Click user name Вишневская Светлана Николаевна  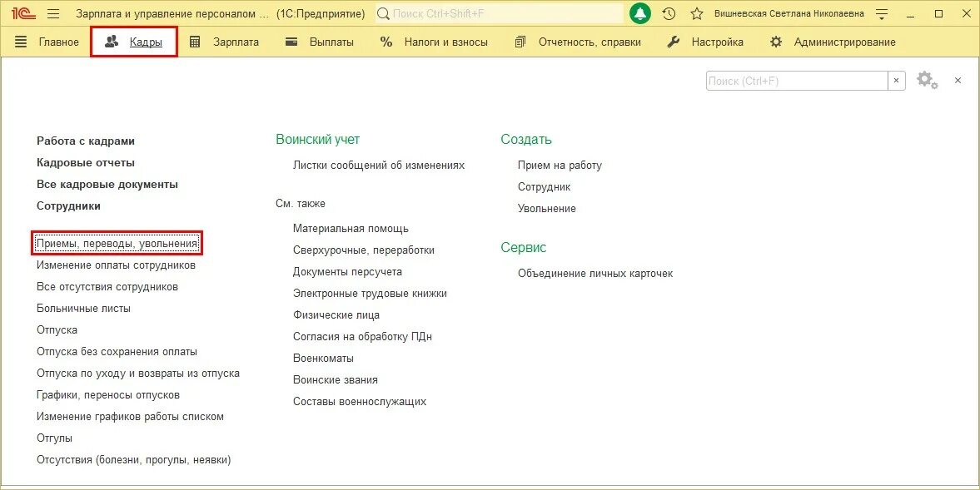[788, 14]
